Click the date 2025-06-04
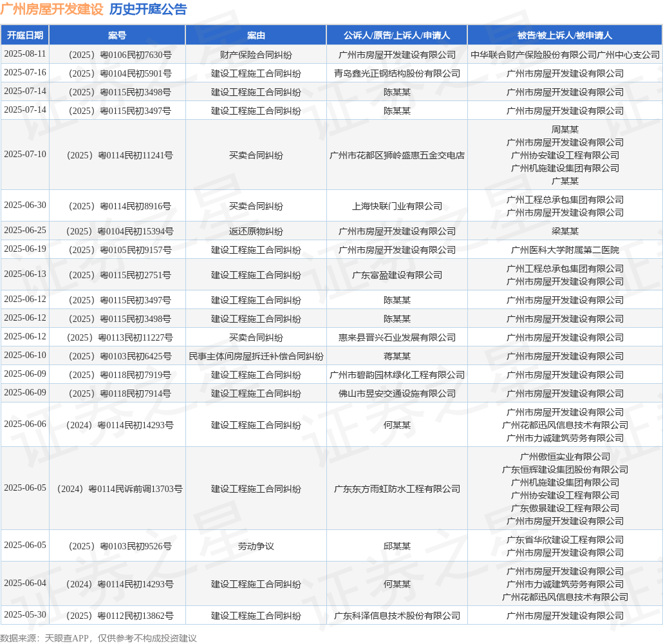The height and width of the screenshot is (644, 663). click(25, 583)
